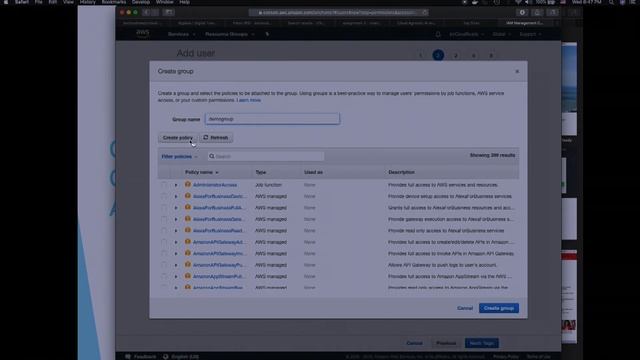Click policy icon beside AmazonAPIGatewayPu... row

[188, 264]
